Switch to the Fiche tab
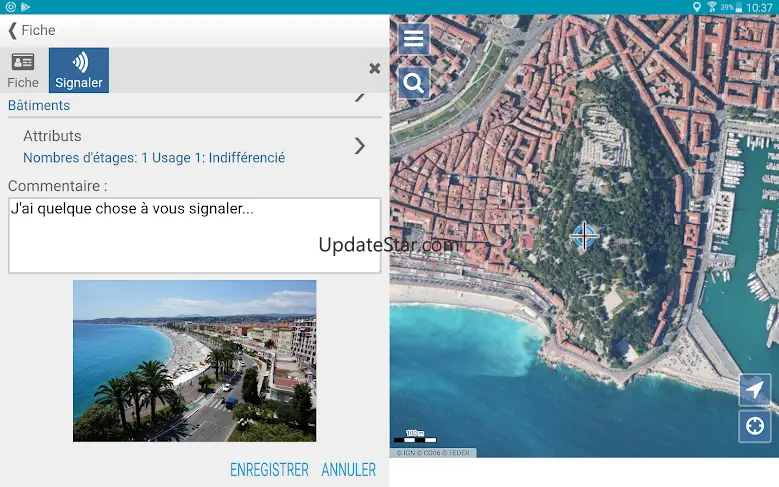 (x=23, y=70)
